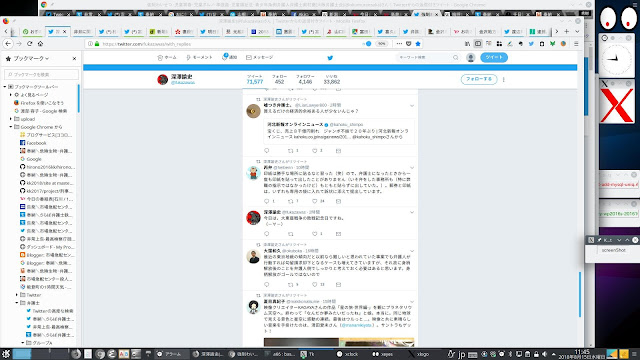Open a new Firefox tab with the plus
Screen dimensions: 640x360
(567, 31)
